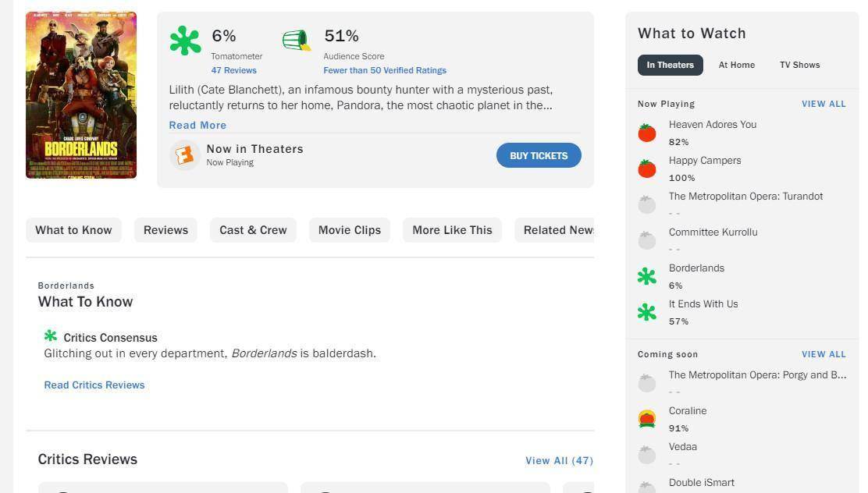Click the certified fresh icon beside Coraline
Image resolution: width=868 pixels, height=493 pixels.
646,419
